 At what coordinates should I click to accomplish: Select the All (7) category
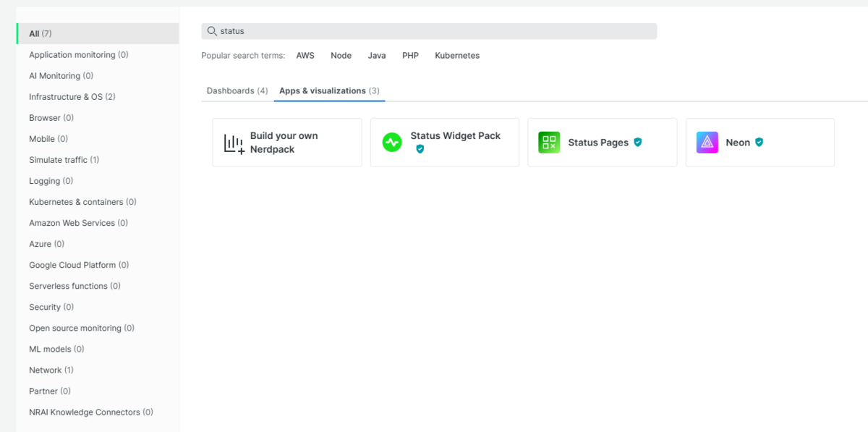98,33
